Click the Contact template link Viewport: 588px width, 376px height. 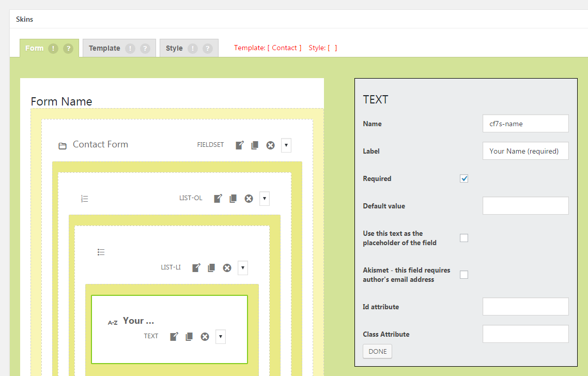[284, 48]
